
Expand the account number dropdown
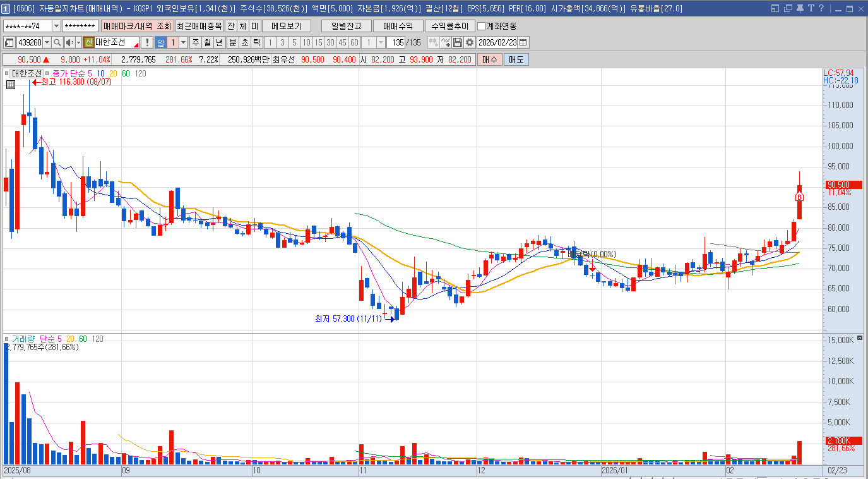56,26
